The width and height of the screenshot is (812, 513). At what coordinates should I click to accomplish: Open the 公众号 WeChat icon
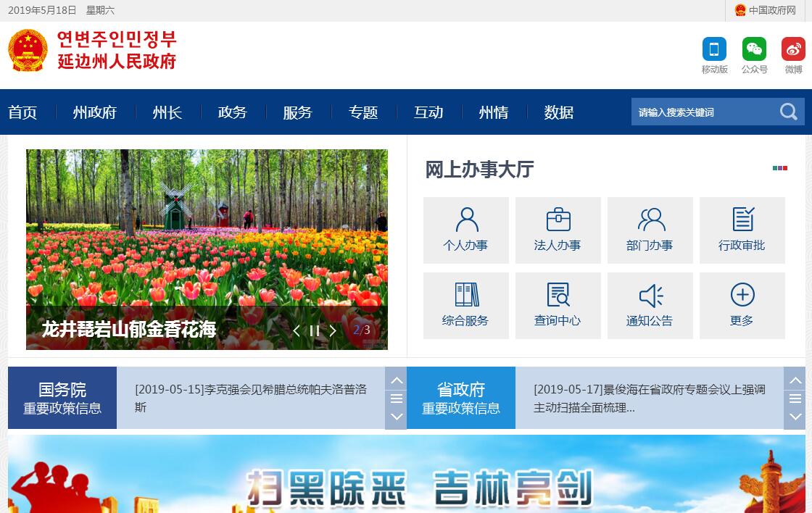(x=754, y=50)
